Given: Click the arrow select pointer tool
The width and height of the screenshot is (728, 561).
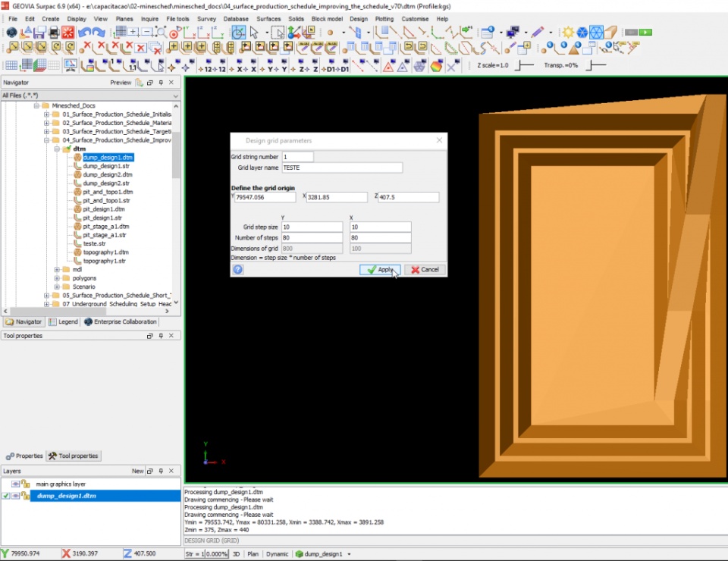Looking at the screenshot, I should point(254,33).
